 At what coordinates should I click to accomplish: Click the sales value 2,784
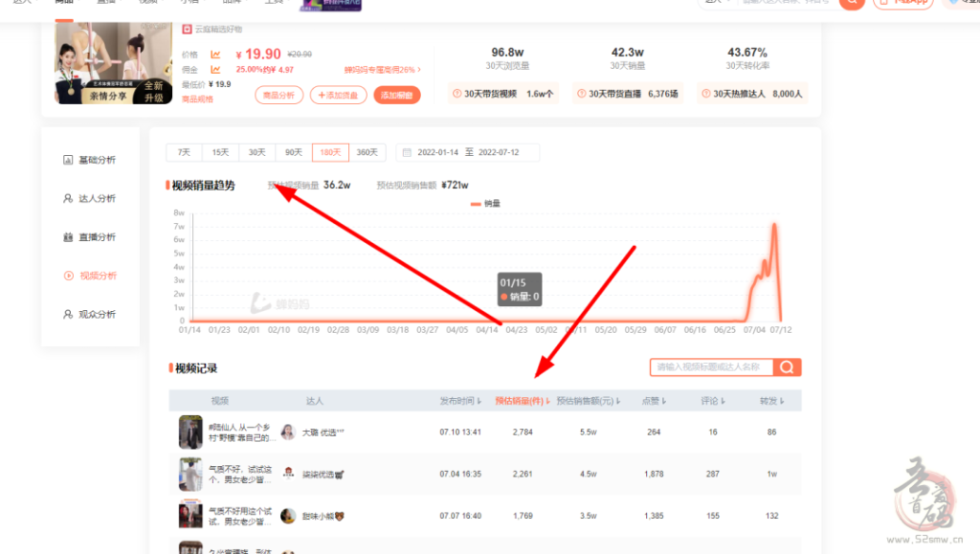[523, 432]
